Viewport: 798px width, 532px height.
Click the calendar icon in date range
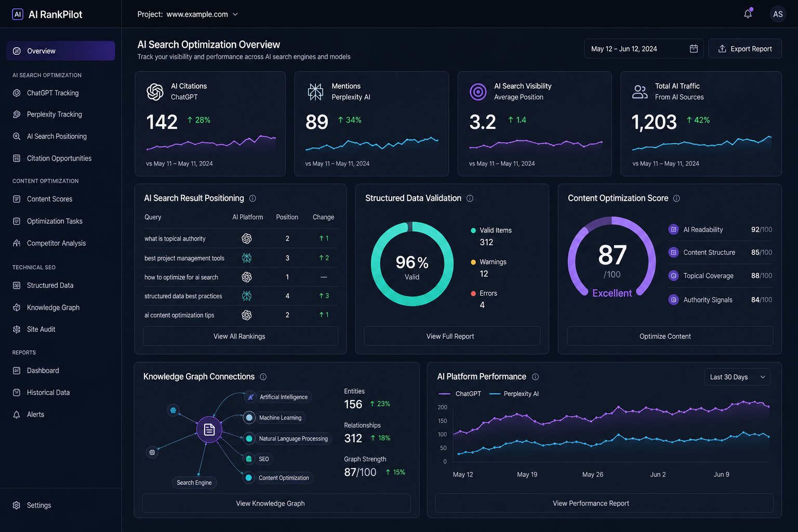(x=694, y=49)
